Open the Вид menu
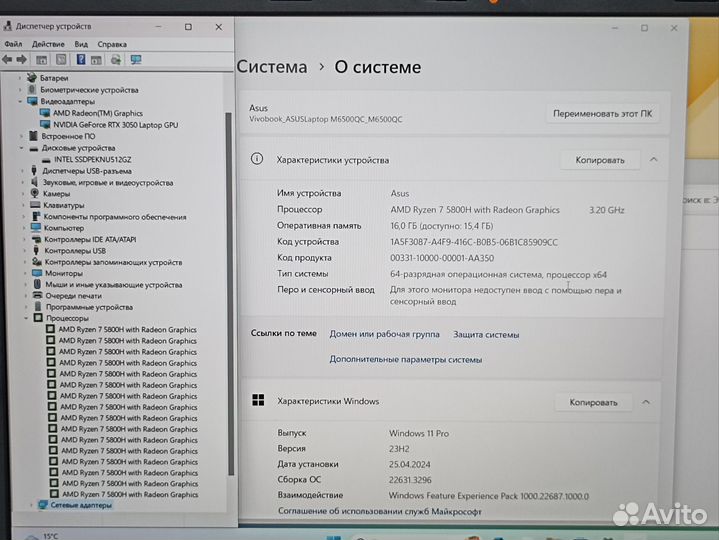Image resolution: width=719 pixels, height=540 pixels. pos(81,44)
